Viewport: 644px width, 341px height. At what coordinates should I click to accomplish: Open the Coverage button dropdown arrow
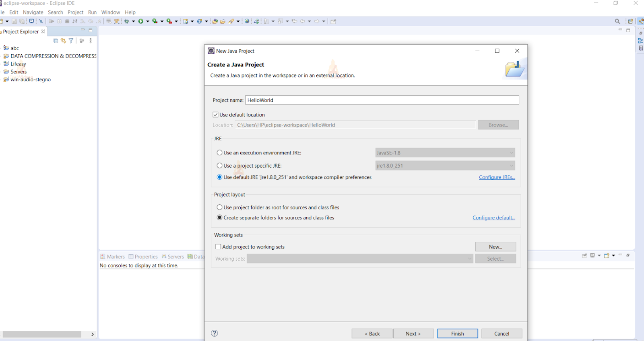[162, 21]
